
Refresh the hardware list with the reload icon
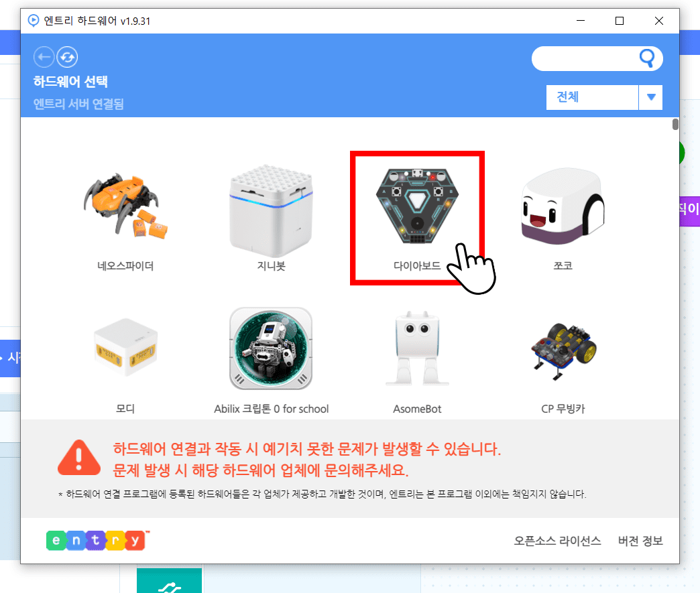[x=68, y=57]
